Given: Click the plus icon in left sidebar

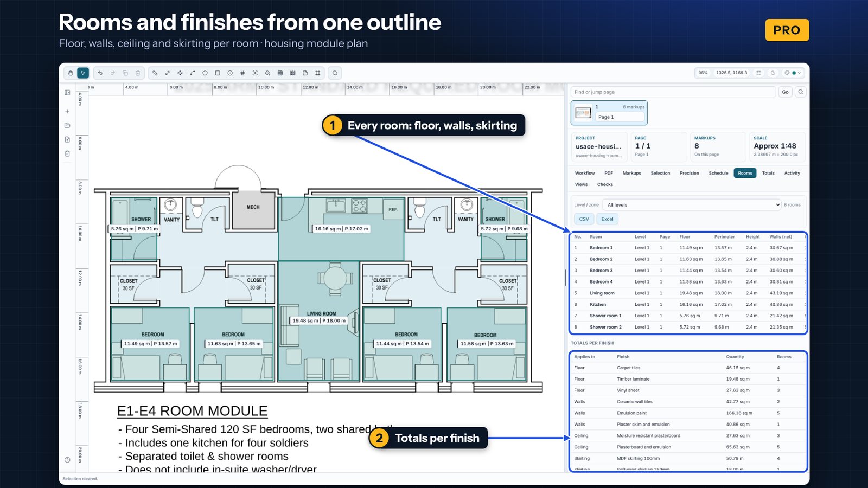Looking at the screenshot, I should [67, 111].
